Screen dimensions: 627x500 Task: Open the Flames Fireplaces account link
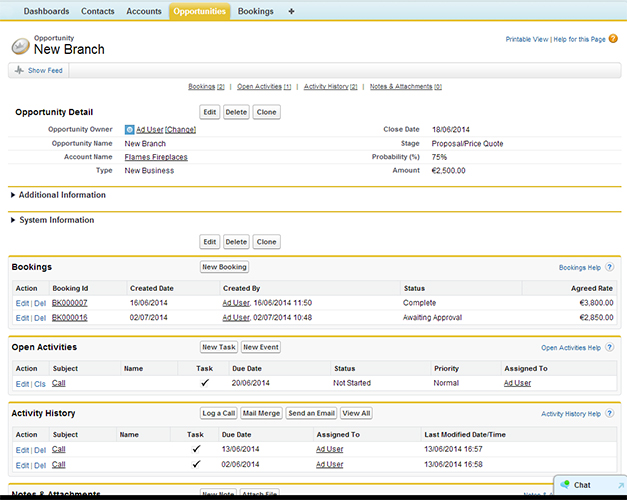(156, 157)
